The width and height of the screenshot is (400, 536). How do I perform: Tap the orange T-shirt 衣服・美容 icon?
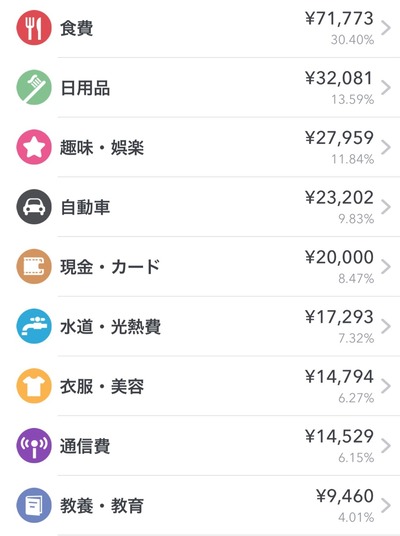tap(34, 386)
